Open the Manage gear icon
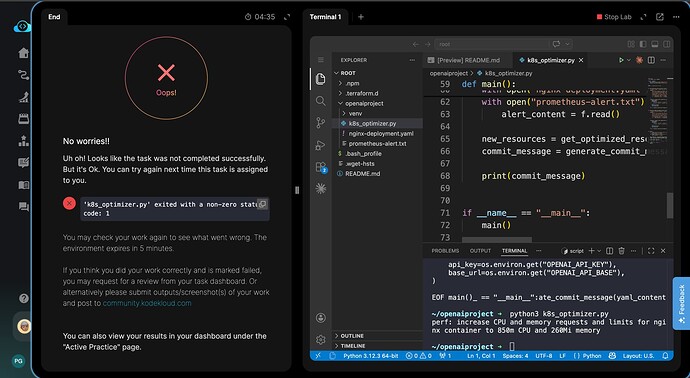The width and height of the screenshot is (690, 378). (x=321, y=340)
